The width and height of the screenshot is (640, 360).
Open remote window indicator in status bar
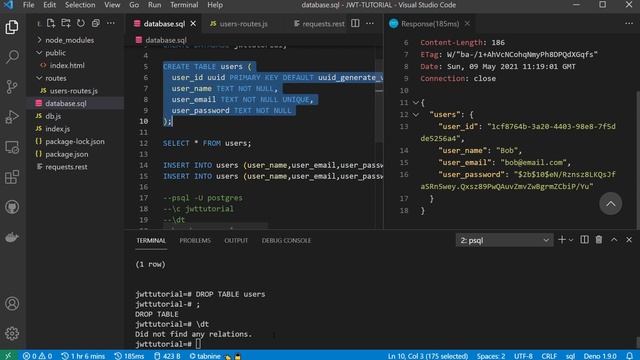[9, 356]
